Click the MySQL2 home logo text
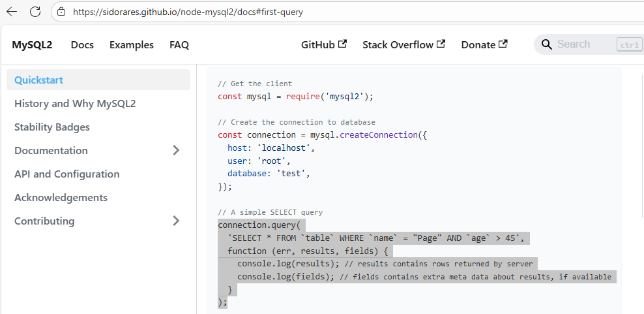The height and width of the screenshot is (314, 644). (32, 45)
